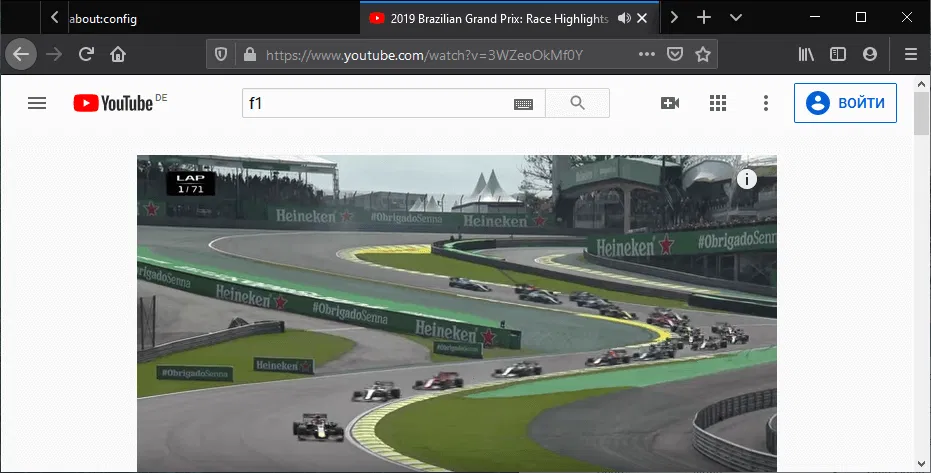The height and width of the screenshot is (473, 931).
Task: Open tracking protection shield info
Action: [x=221, y=55]
